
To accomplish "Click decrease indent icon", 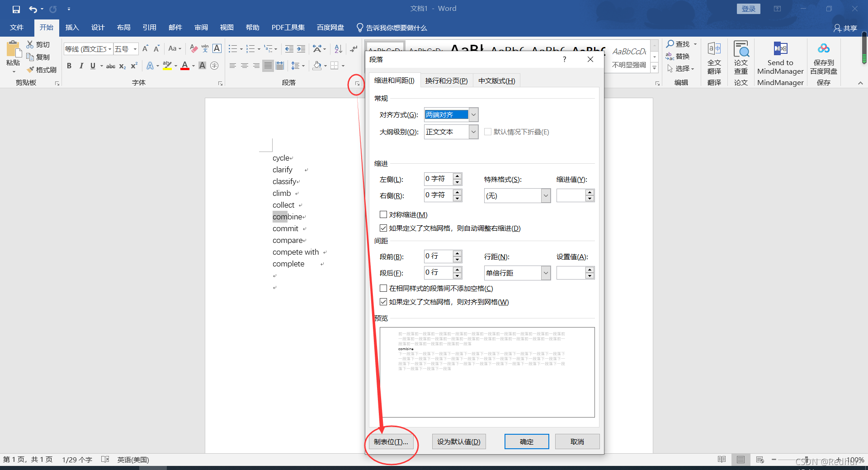I will click(x=289, y=48).
